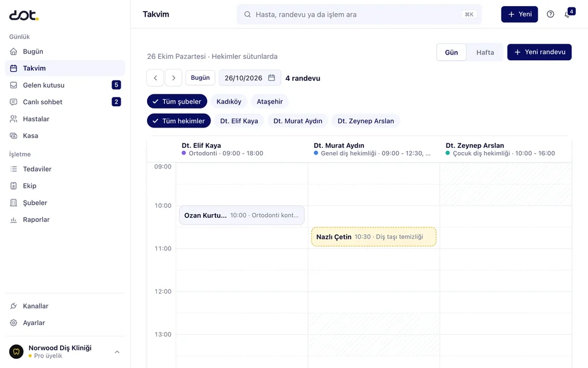588x368 pixels.
Task: Expand the clinic account switcher chevron
Action: 117,352
